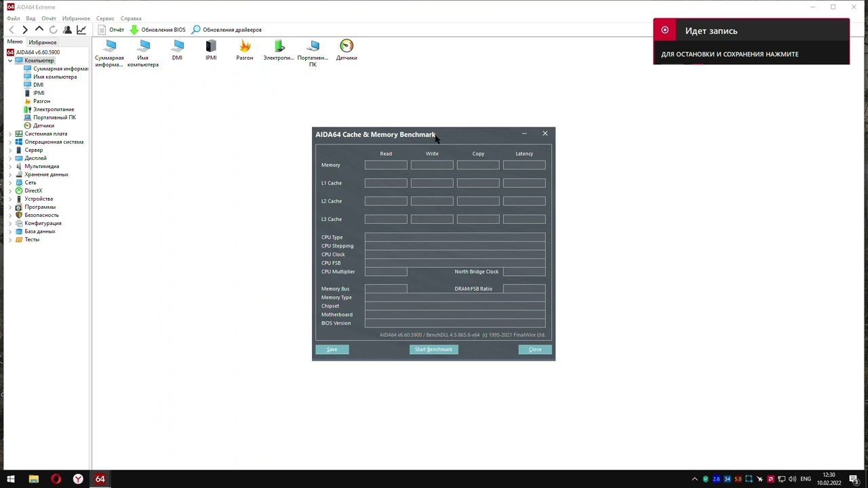Open IPMI icon in main pane
Viewport: 868px width, 488px height.
click(x=211, y=51)
